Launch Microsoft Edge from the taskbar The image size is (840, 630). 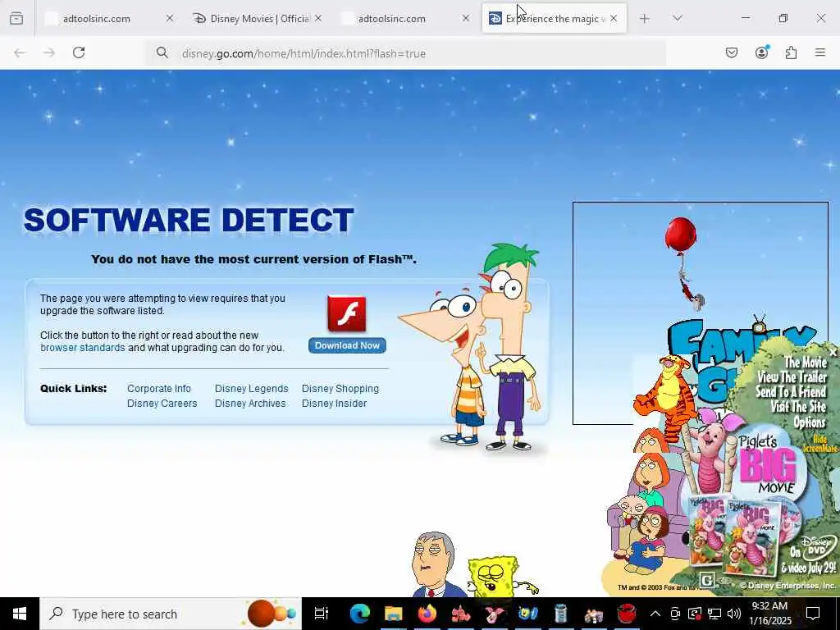pyautogui.click(x=359, y=614)
